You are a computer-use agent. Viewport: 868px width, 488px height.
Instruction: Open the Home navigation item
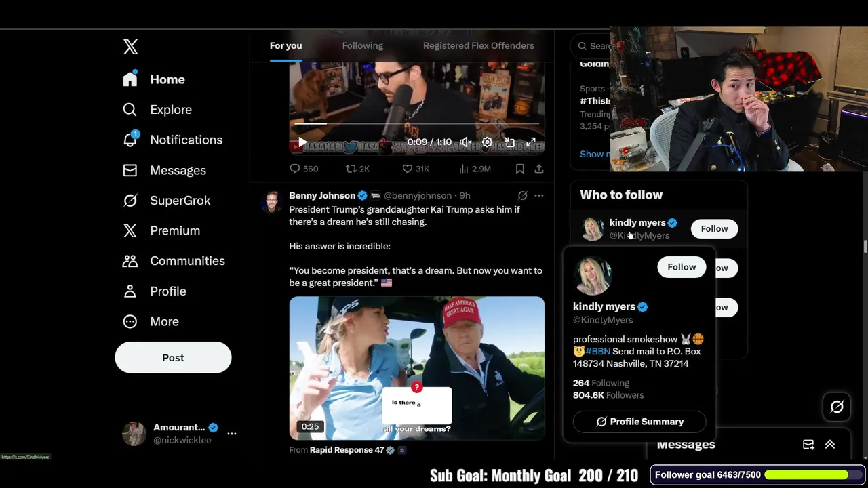[x=155, y=79]
